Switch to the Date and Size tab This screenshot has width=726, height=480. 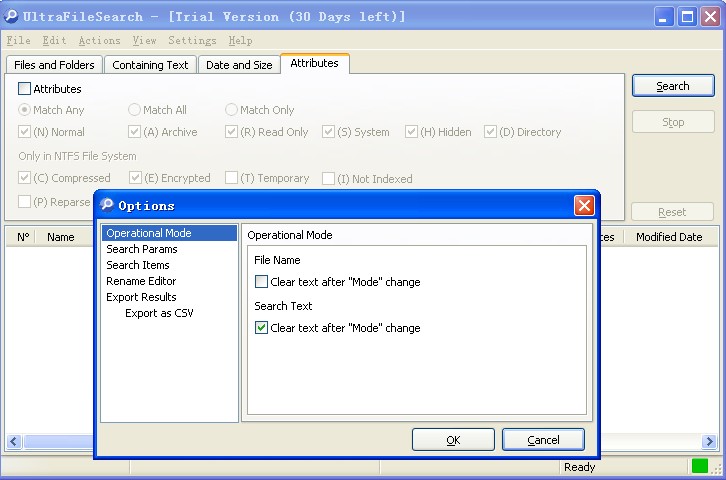(x=239, y=65)
